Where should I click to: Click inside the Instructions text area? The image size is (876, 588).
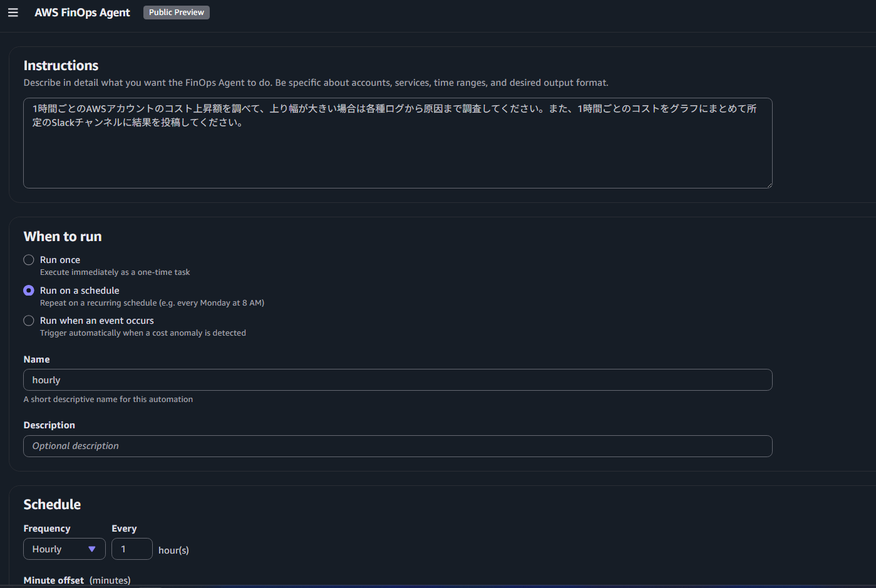398,143
